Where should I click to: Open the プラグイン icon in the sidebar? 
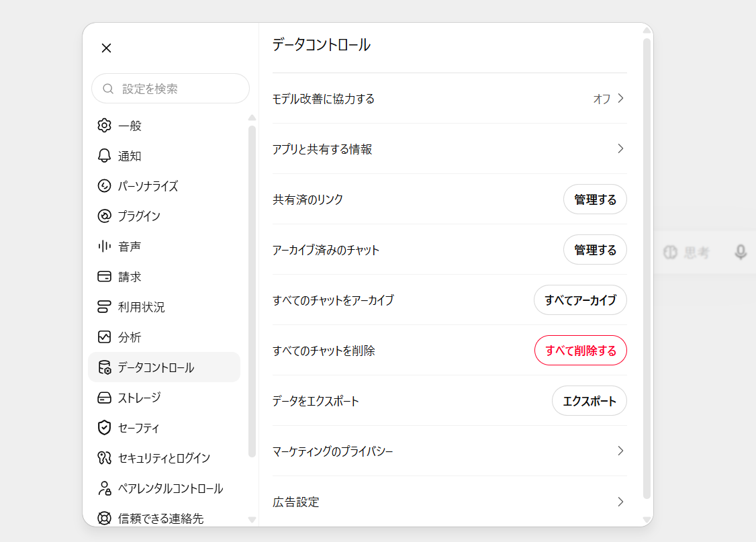104,216
